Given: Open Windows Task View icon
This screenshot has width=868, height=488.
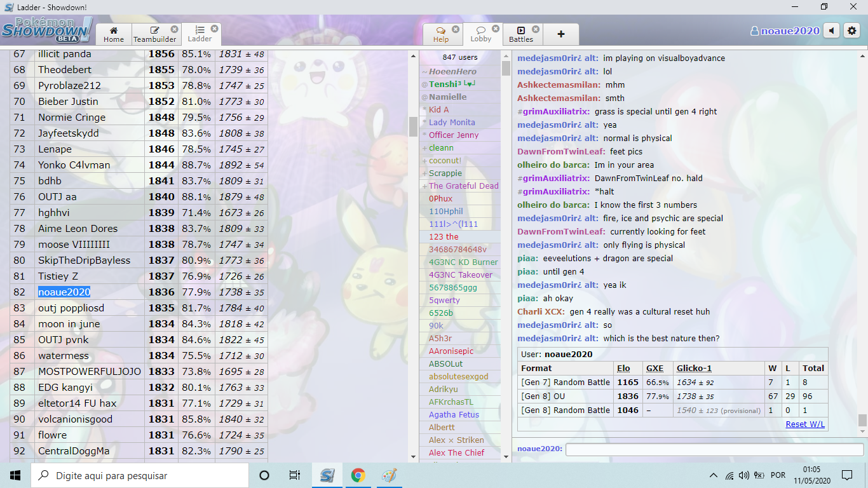Looking at the screenshot, I should [295, 475].
